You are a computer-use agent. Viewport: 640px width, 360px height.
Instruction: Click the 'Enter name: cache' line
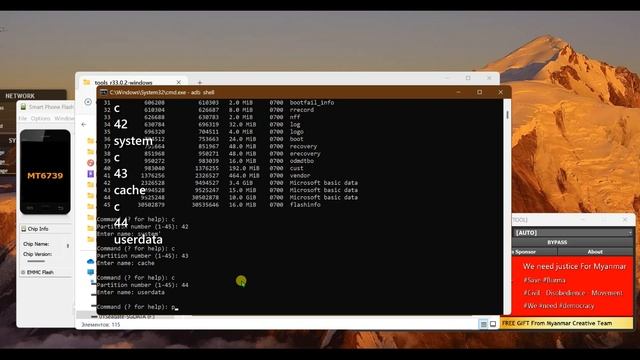point(126,263)
